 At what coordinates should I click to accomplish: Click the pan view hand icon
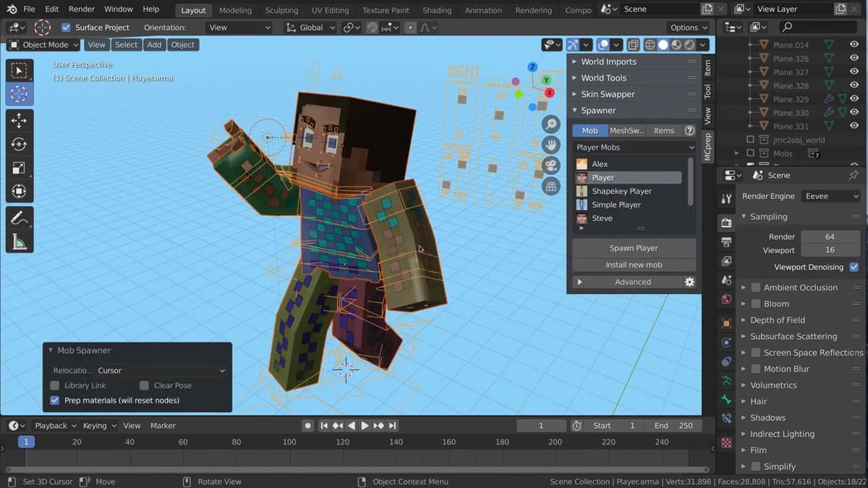pos(551,145)
